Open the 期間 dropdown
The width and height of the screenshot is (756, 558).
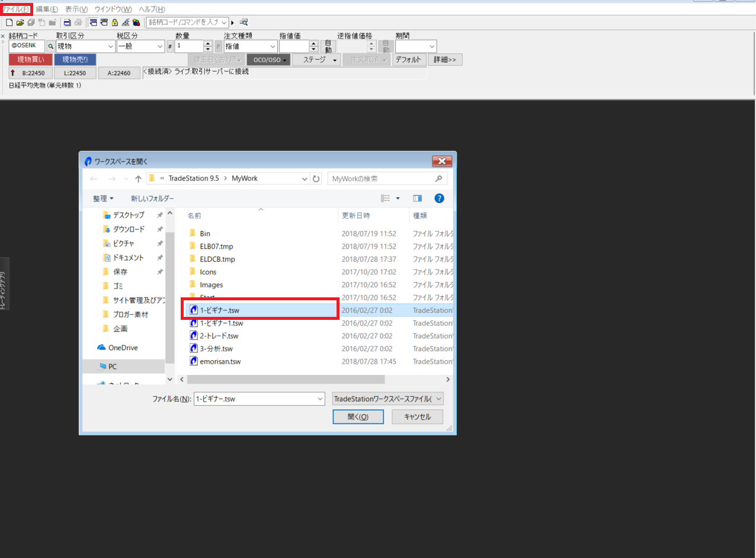pos(431,46)
